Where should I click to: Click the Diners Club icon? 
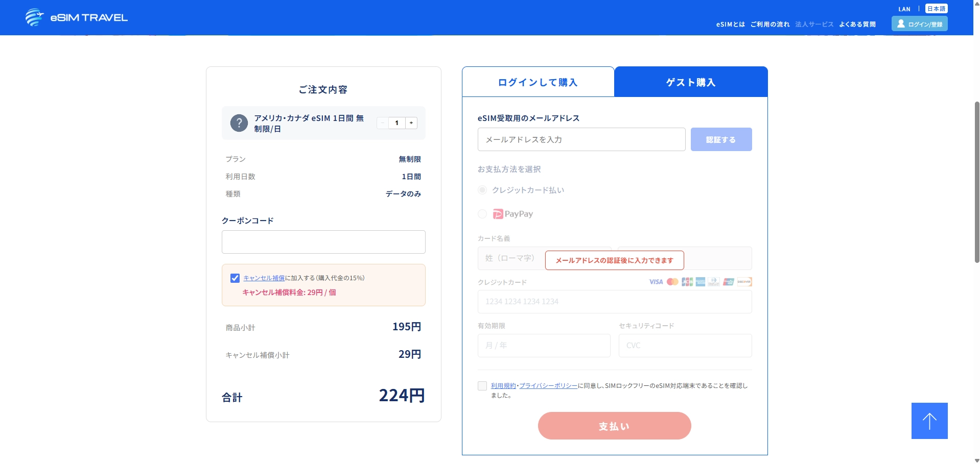[x=714, y=281]
